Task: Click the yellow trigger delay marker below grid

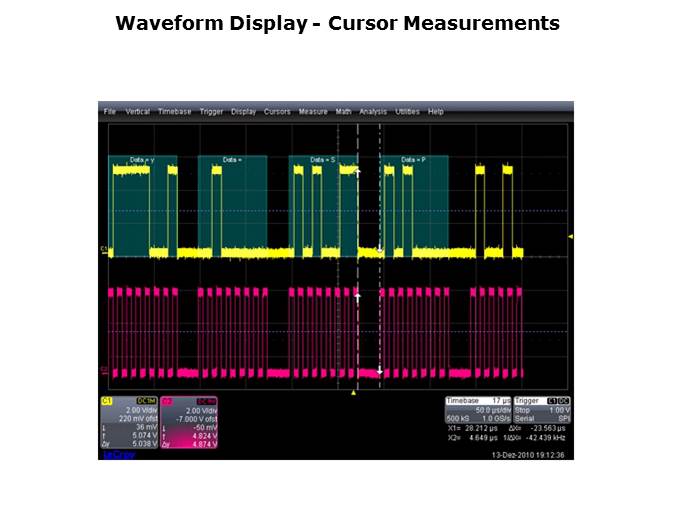Action: (353, 391)
